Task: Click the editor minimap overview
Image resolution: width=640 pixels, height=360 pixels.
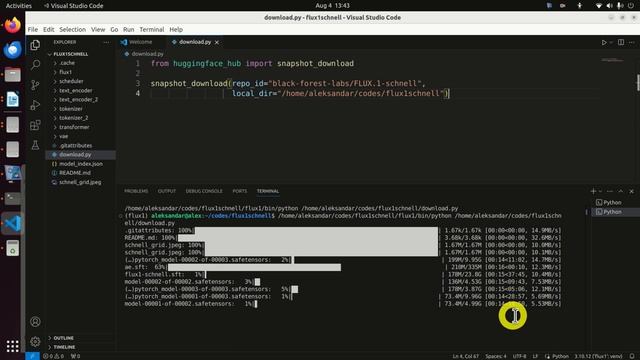Action: click(612, 61)
